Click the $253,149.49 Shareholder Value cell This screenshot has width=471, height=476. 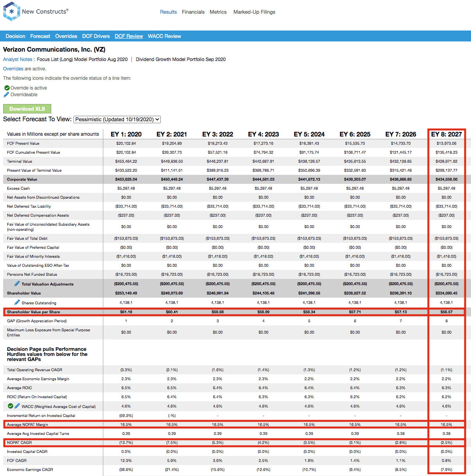click(x=126, y=293)
